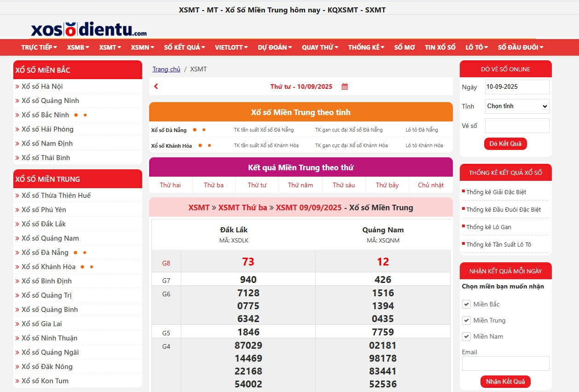Open the Trang chủ breadcrumb link

(x=167, y=69)
